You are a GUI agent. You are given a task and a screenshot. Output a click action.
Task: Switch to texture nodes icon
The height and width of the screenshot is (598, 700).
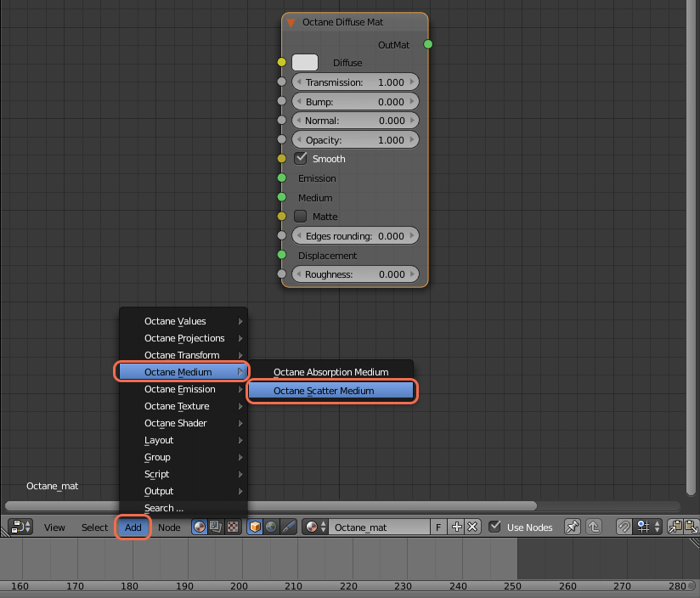click(x=232, y=527)
